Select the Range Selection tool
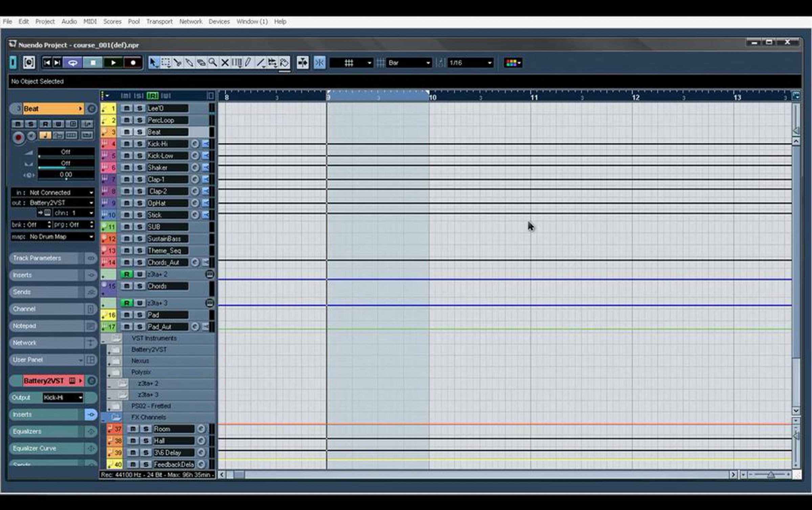Viewport: 812px width, 510px height. tap(166, 63)
